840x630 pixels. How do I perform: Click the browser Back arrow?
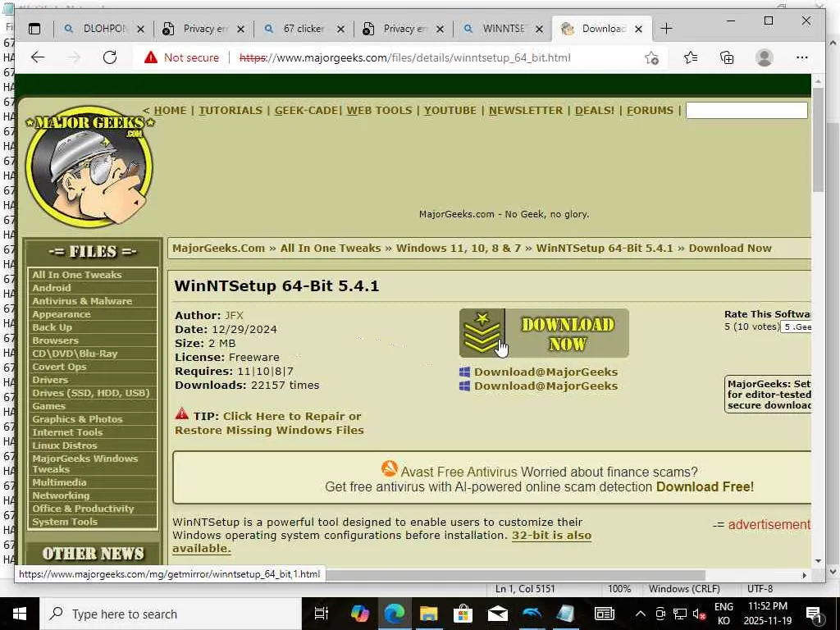tap(38, 57)
